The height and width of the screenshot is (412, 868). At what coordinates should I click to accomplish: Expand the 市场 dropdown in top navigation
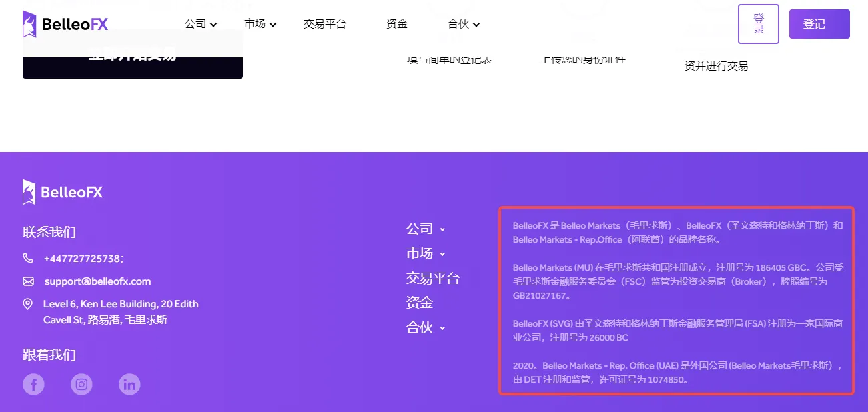(x=260, y=24)
